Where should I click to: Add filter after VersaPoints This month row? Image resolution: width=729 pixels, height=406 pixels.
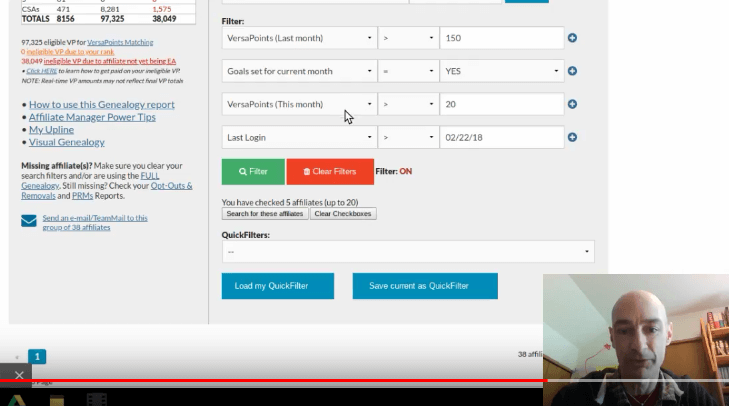click(573, 104)
